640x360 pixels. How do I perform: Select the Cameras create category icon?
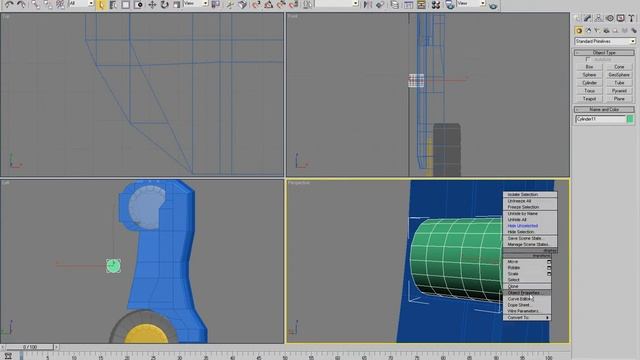pyautogui.click(x=607, y=31)
